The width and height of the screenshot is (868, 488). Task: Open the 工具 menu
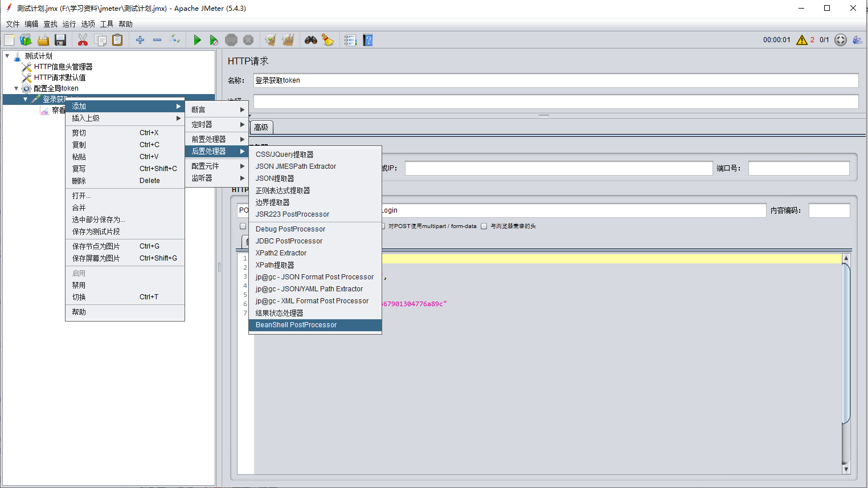click(107, 24)
